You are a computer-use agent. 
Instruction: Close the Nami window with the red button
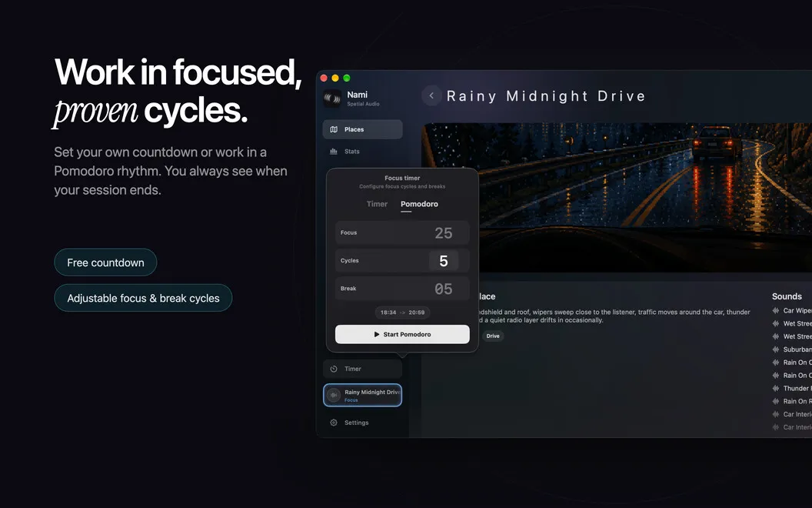click(x=324, y=79)
